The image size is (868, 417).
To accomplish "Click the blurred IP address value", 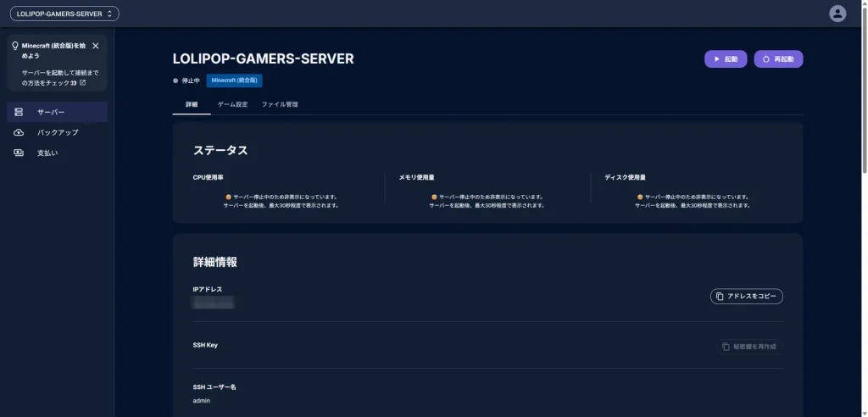I will click(213, 303).
